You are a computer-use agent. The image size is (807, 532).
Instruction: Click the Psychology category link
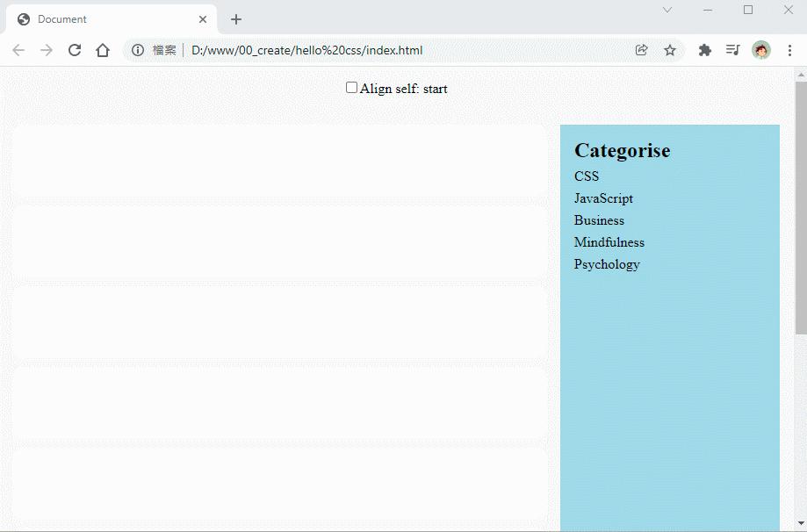coord(606,264)
